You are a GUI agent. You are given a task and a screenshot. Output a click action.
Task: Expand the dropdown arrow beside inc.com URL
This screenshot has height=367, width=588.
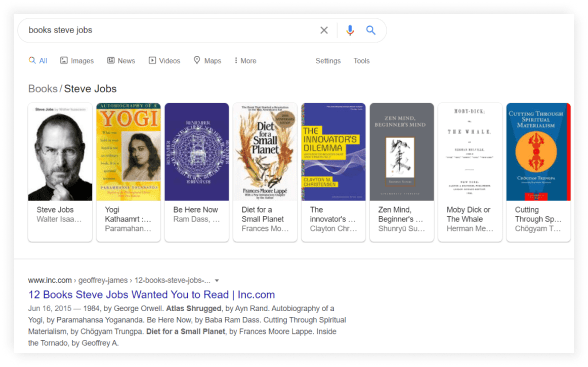click(217, 281)
